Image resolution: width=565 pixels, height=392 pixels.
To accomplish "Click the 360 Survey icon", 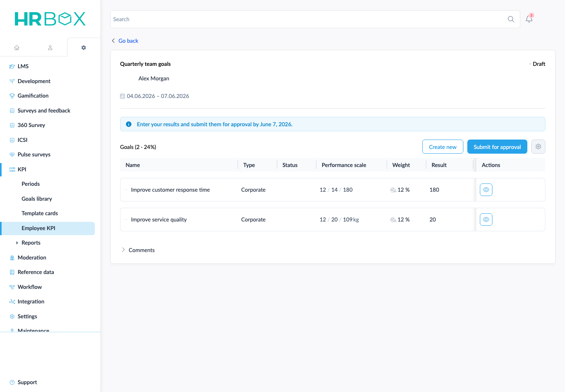I will (12, 125).
